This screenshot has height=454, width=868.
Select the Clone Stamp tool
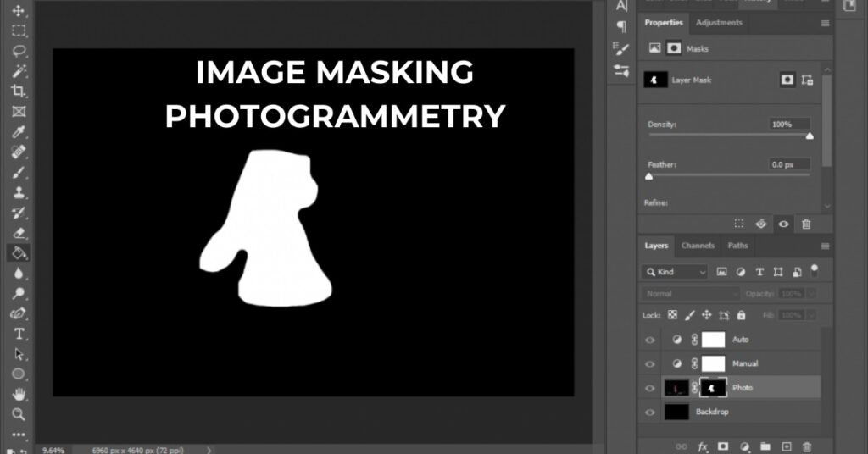point(19,192)
